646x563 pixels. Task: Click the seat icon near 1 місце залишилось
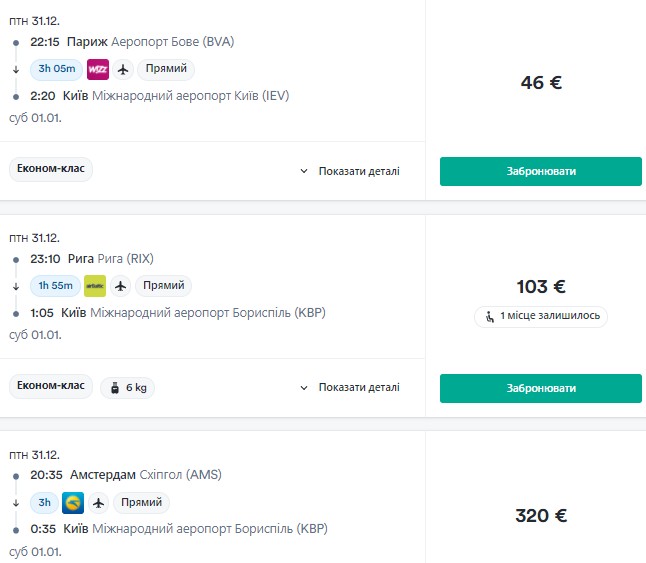pos(489,317)
